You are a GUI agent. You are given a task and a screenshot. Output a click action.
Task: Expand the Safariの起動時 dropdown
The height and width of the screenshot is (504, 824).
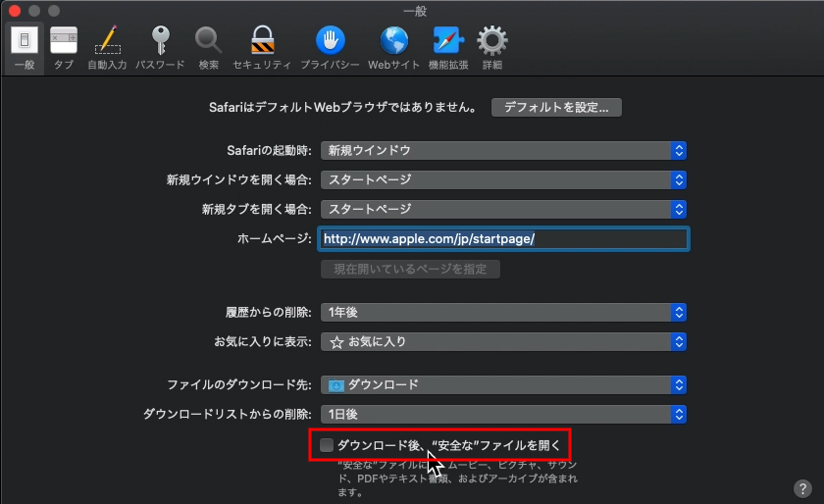point(503,151)
